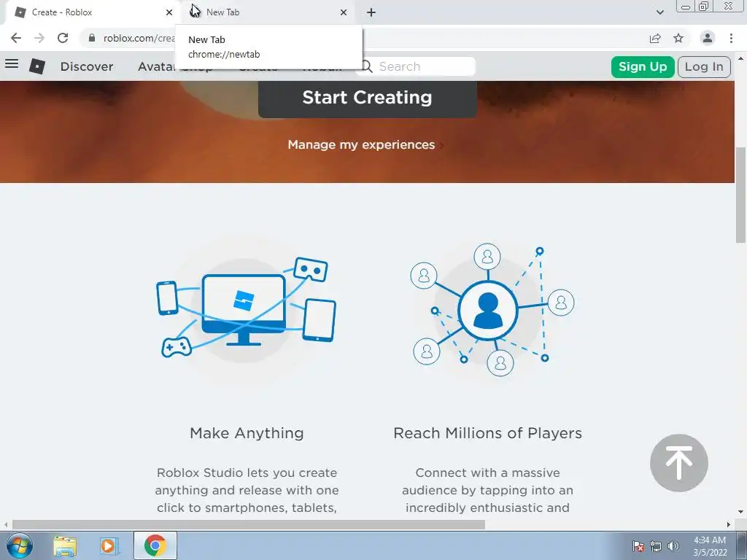
Task: Click the scroll-to-top arrow button
Action: coord(679,463)
